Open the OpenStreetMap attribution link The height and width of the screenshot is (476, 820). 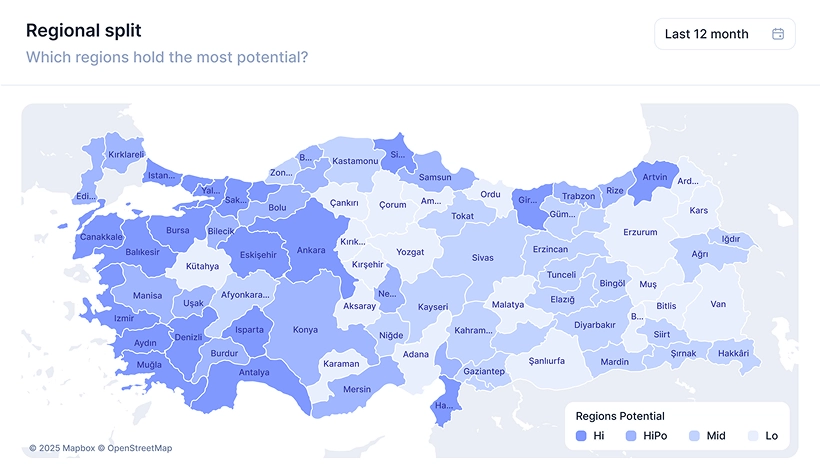[139, 448]
